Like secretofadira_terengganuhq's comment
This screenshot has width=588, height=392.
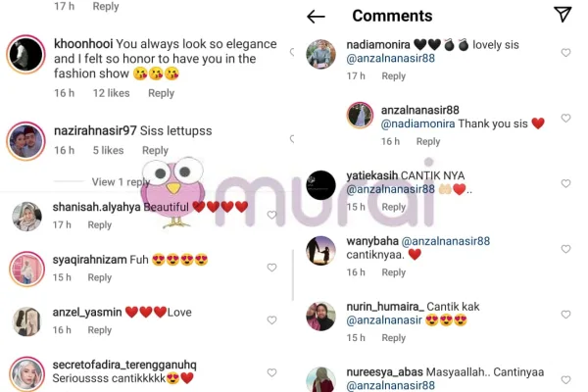(271, 372)
